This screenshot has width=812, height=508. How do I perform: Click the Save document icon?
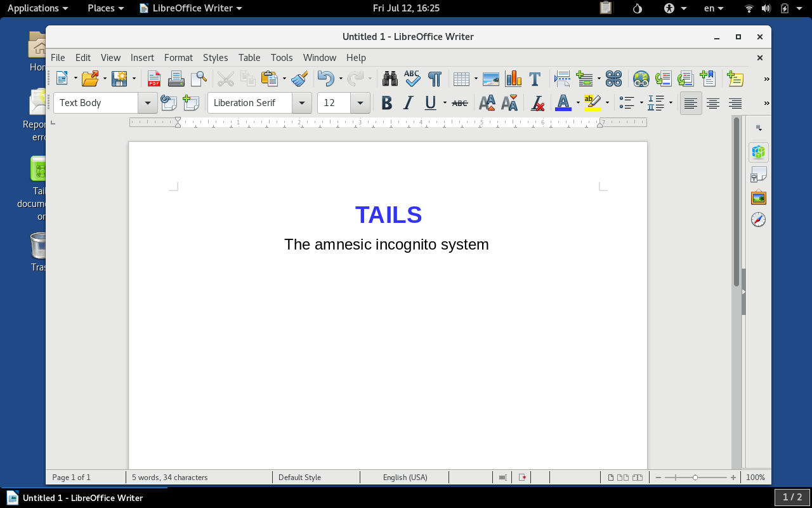pos(119,79)
